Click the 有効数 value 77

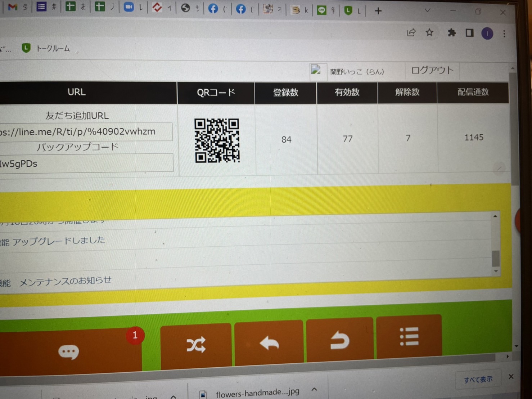click(x=348, y=139)
